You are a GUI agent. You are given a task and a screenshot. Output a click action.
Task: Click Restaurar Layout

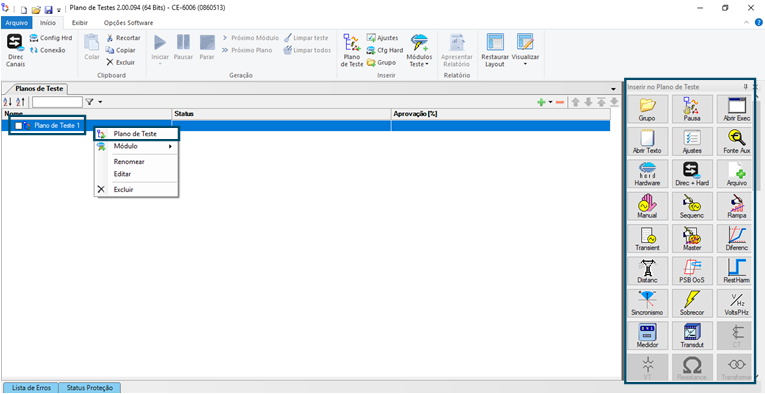pos(495,51)
